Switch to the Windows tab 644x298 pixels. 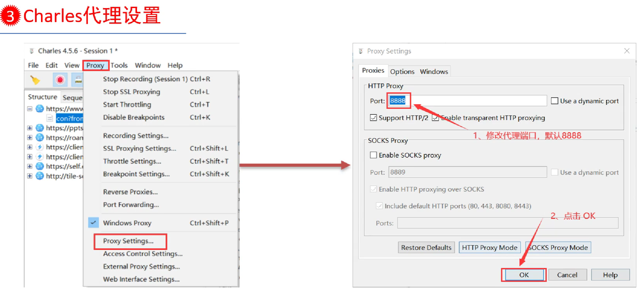pos(434,72)
